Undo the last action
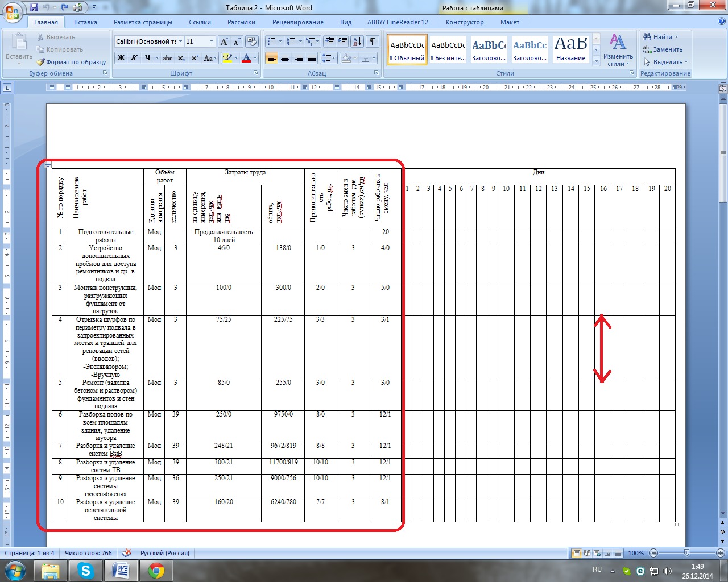The width and height of the screenshot is (728, 582). tap(47, 7)
